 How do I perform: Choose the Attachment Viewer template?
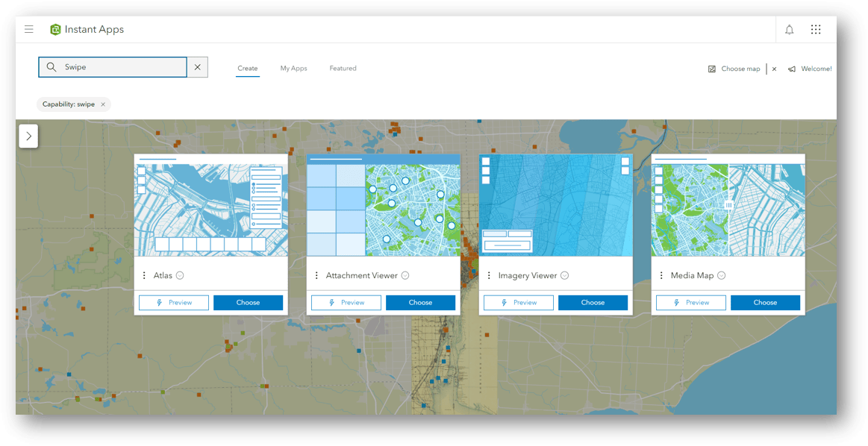point(421,303)
